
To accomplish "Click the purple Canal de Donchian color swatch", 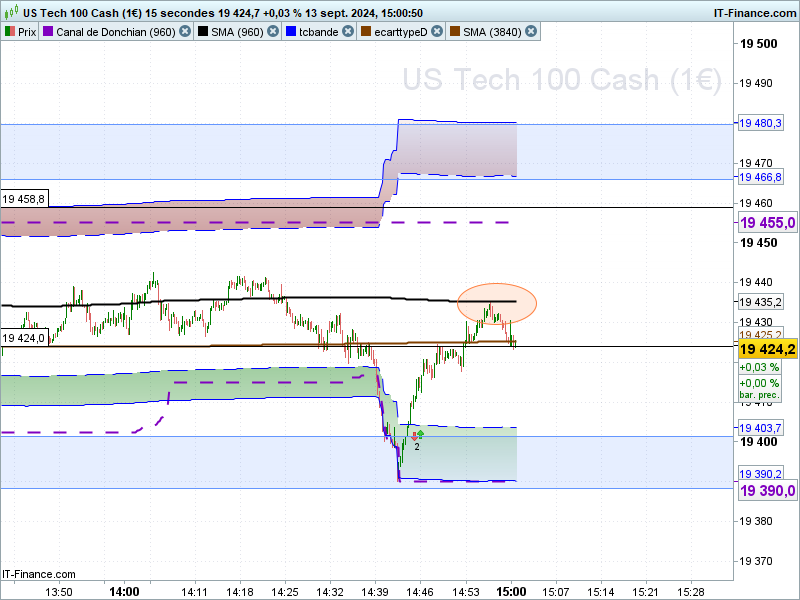I will (x=48, y=32).
